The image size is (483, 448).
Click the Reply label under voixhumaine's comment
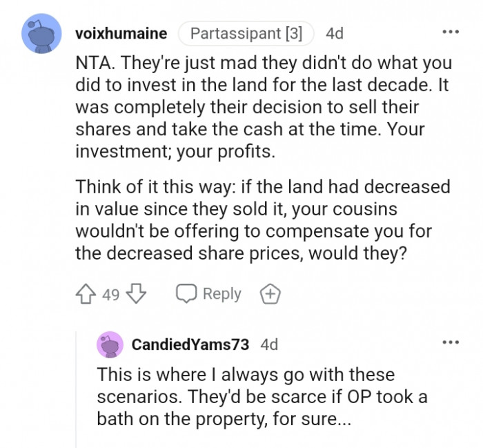221,294
